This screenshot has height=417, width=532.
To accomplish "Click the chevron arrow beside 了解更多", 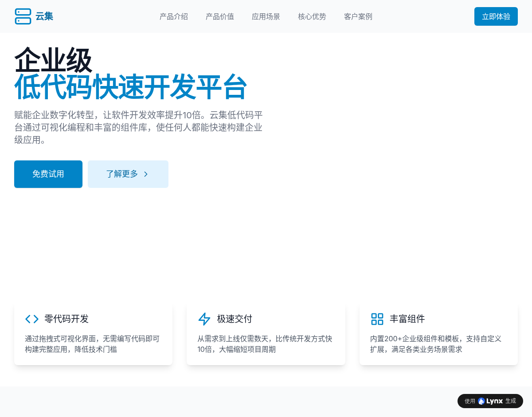I will tap(146, 174).
